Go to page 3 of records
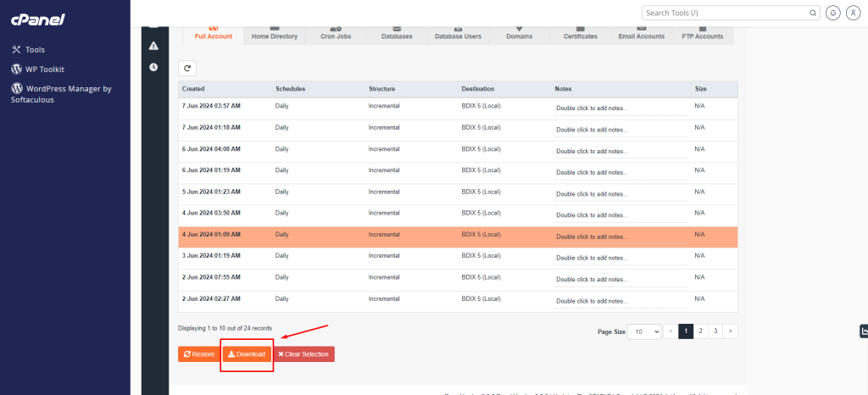This screenshot has width=868, height=395. pos(715,331)
